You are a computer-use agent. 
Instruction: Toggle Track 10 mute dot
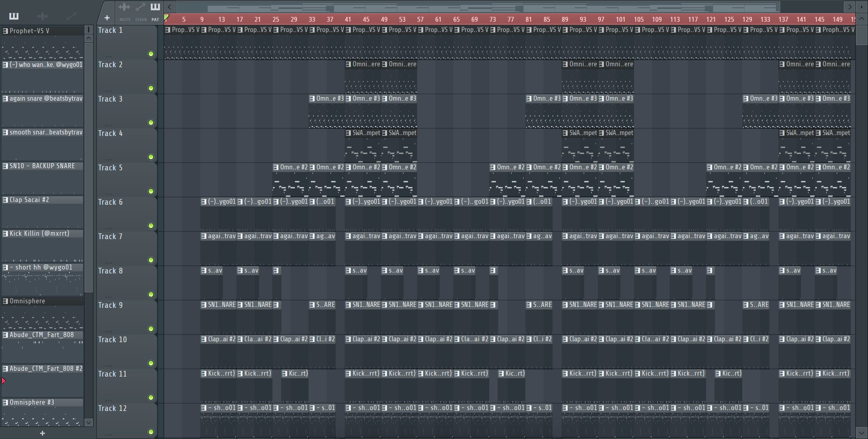[x=151, y=363]
